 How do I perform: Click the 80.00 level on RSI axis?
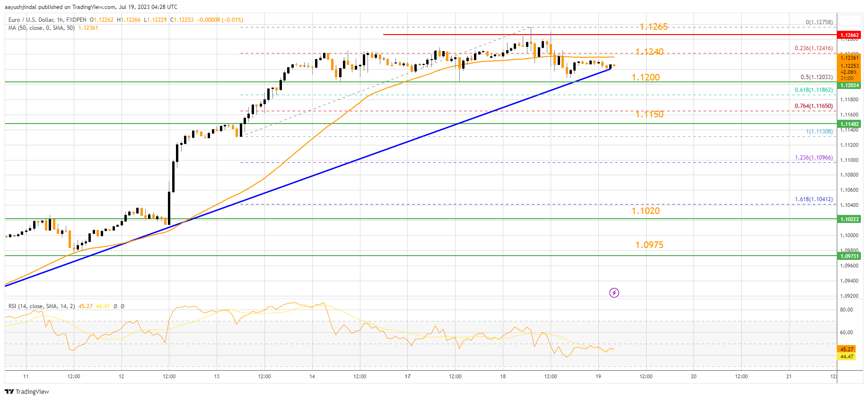846,310
